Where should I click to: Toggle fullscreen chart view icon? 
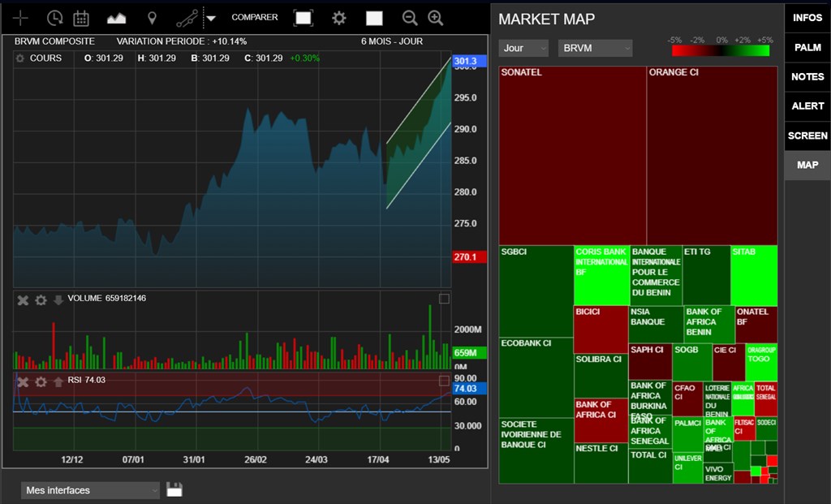pos(304,18)
